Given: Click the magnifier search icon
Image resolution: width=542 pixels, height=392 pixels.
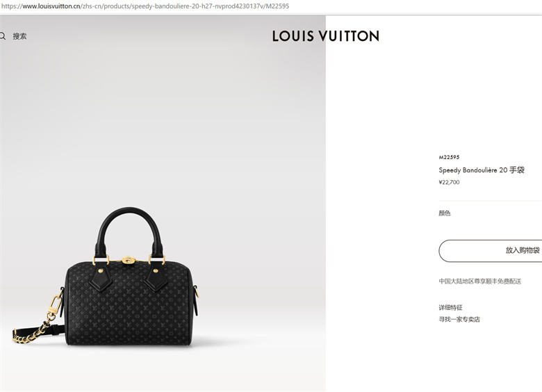Looking at the screenshot, I should (x=2, y=36).
